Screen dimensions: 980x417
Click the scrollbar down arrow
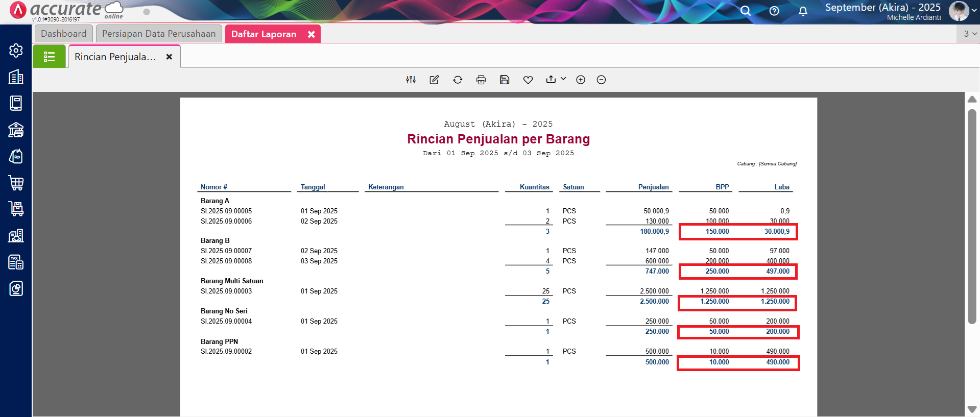click(x=972, y=409)
